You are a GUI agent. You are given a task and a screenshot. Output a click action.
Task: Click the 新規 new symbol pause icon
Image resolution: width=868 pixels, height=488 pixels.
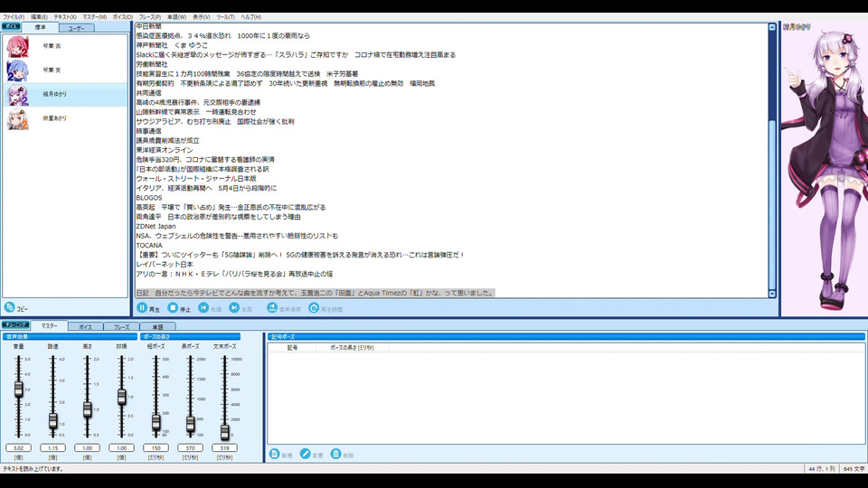click(x=275, y=454)
